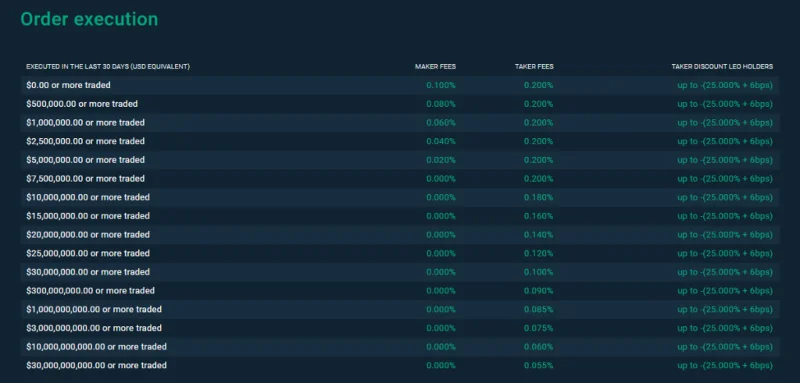Select the '$300,000,000.00 or more traded' row label
This screenshot has height=383, width=800.
point(90,291)
